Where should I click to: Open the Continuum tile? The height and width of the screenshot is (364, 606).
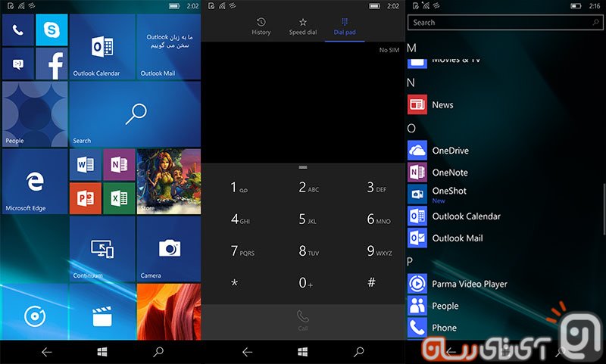click(x=102, y=249)
